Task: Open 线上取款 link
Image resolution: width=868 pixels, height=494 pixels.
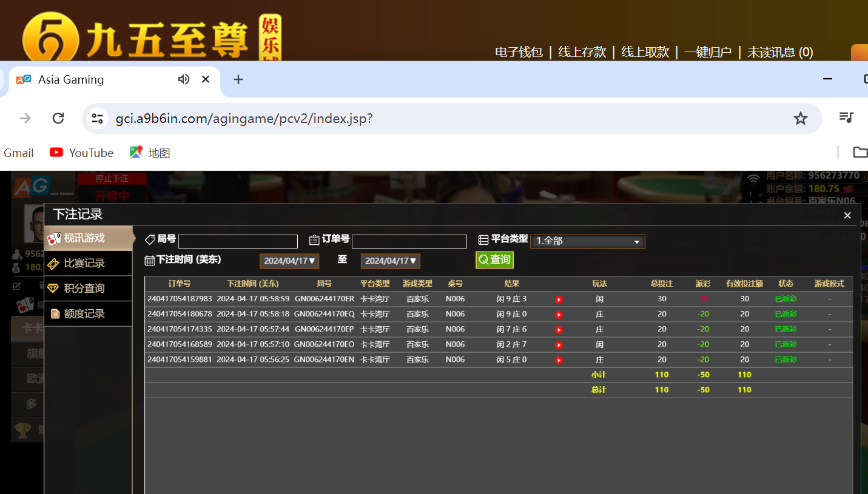Action: click(645, 52)
